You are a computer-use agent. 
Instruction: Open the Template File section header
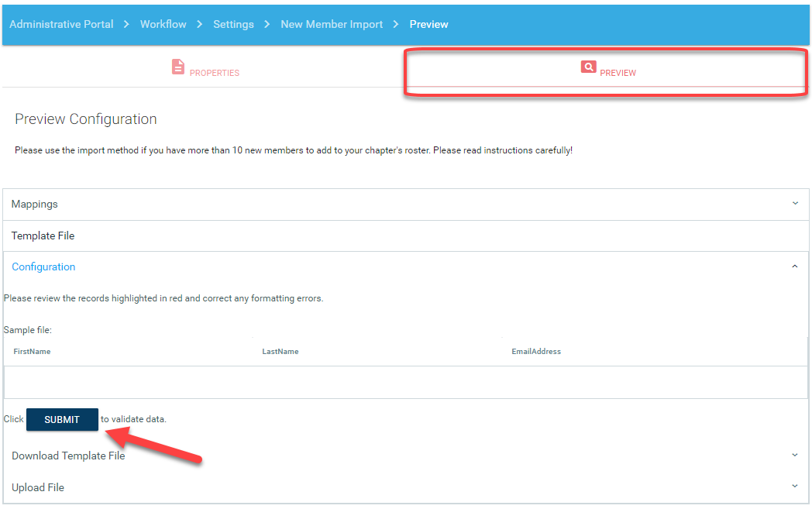coord(43,236)
